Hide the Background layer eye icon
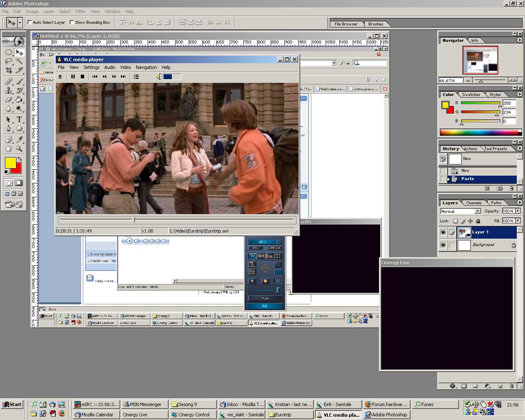525x420 pixels. coord(443,245)
